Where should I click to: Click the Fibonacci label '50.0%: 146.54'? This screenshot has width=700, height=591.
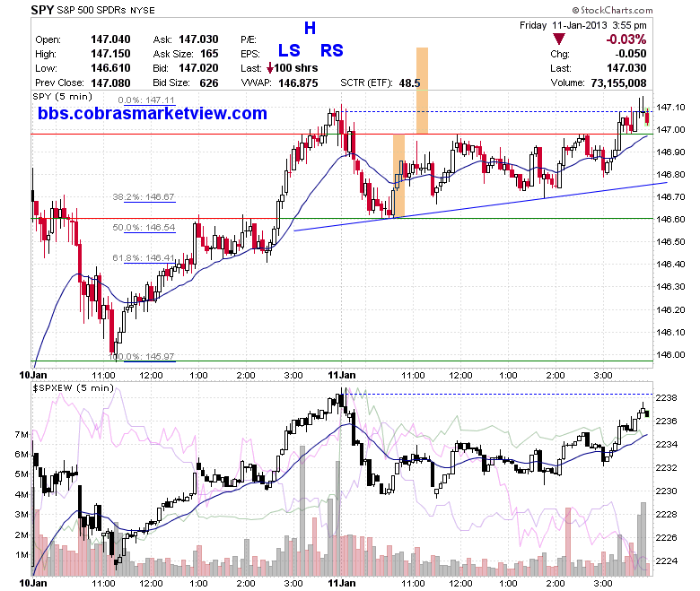pos(144,227)
